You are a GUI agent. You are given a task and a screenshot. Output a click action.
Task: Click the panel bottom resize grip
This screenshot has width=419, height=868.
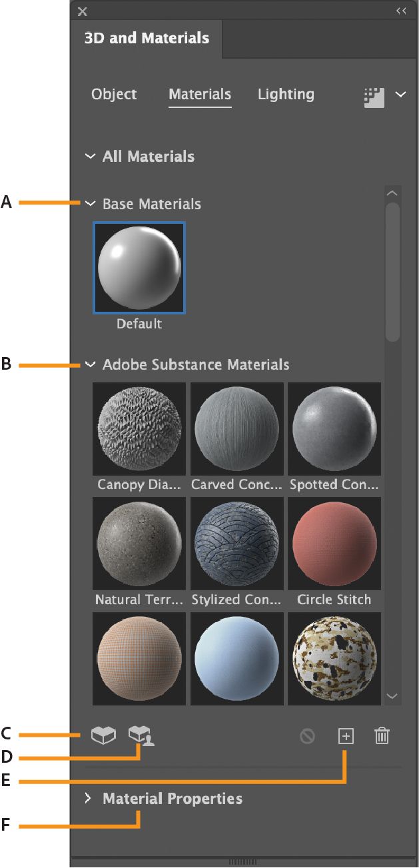pos(242,862)
